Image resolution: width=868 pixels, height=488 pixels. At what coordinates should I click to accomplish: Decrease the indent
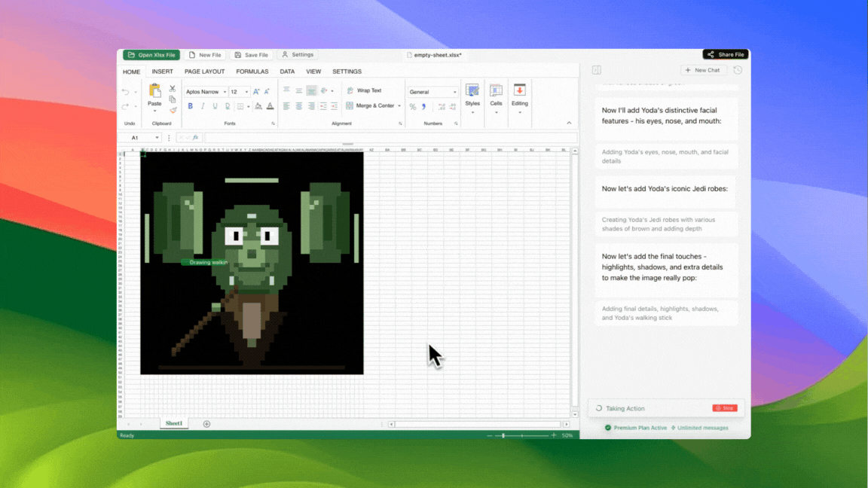323,106
